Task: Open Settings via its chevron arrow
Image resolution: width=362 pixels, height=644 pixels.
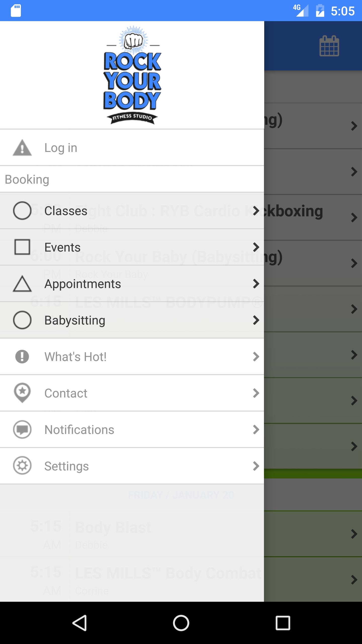Action: (x=256, y=466)
